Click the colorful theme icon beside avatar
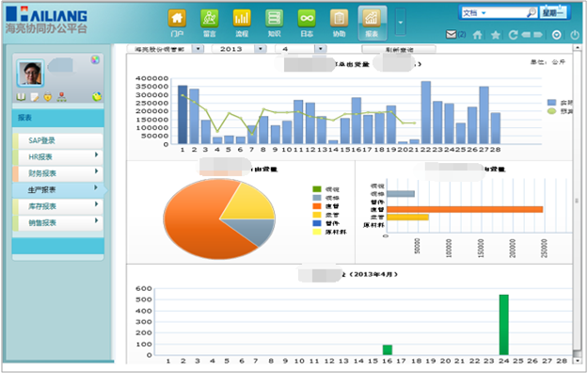588x373 pixels. coord(95,59)
